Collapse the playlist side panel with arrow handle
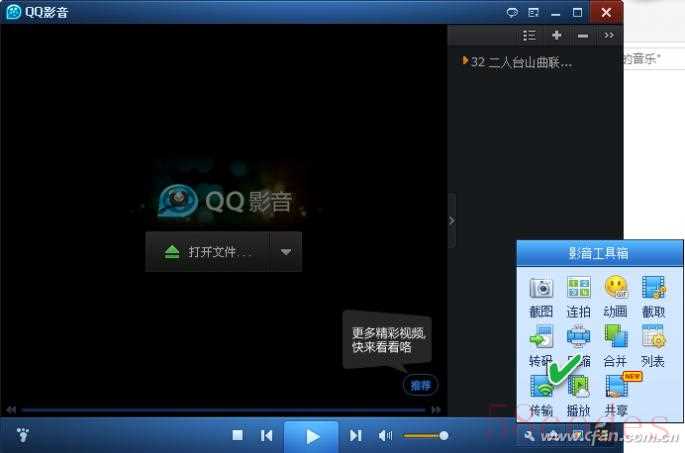 (x=451, y=220)
